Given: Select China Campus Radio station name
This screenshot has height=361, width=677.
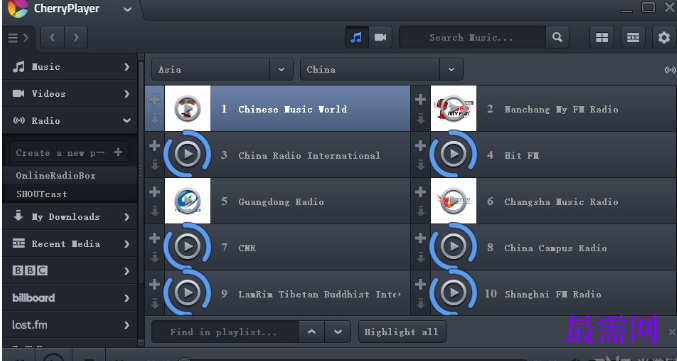Looking at the screenshot, I should [555, 248].
